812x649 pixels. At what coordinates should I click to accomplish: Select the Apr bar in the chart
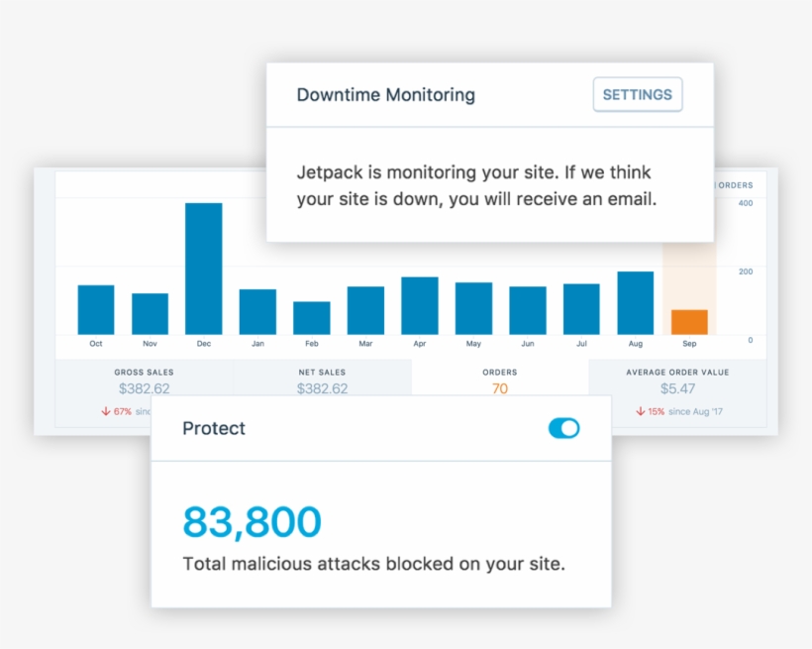pos(420,305)
